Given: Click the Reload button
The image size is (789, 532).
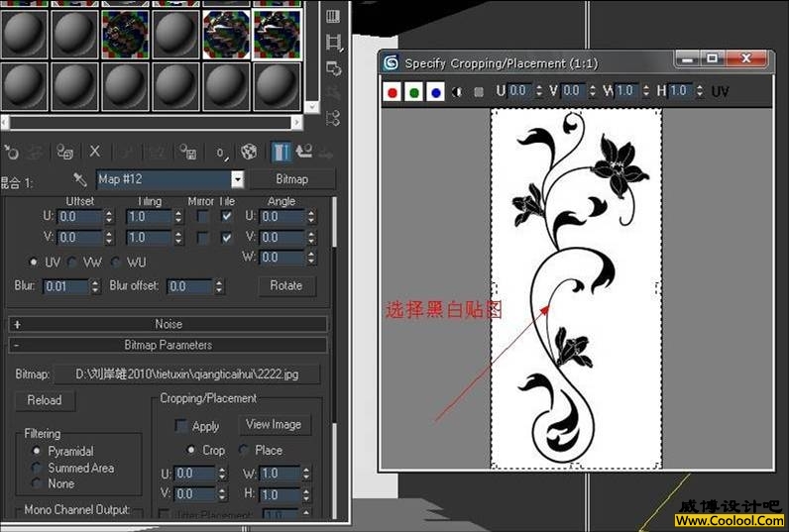Looking at the screenshot, I should 44,400.
